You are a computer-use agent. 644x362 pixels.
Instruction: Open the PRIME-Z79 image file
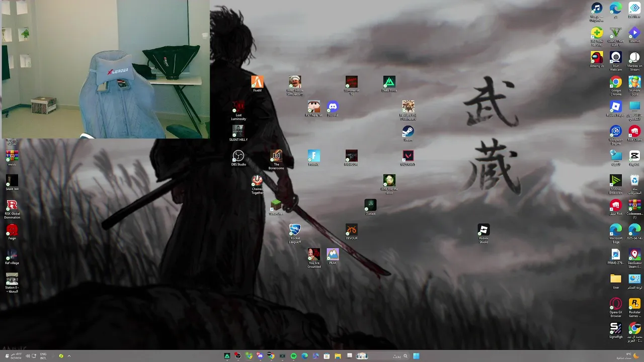616,256
